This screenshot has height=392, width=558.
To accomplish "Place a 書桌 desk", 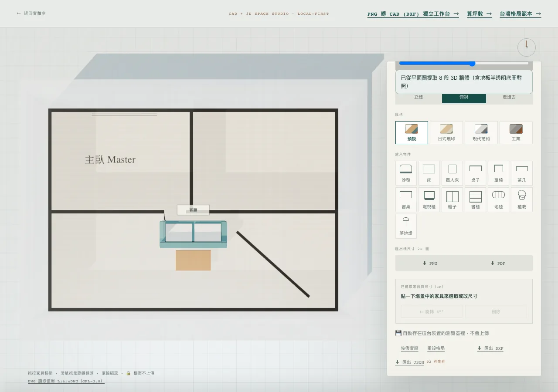I will click(x=406, y=200).
